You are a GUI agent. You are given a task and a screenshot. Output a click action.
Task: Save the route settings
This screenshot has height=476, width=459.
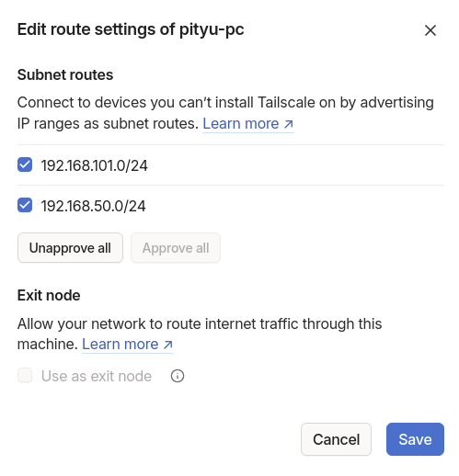click(415, 439)
